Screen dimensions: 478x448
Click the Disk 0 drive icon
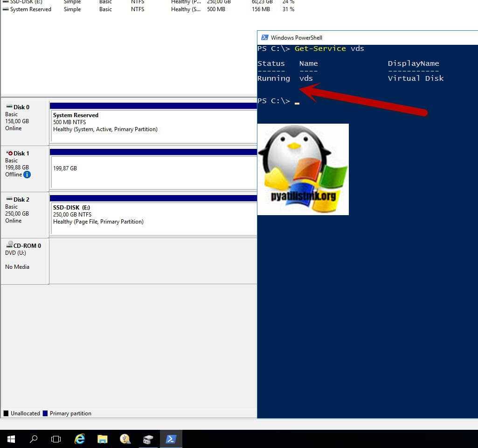click(x=9, y=106)
